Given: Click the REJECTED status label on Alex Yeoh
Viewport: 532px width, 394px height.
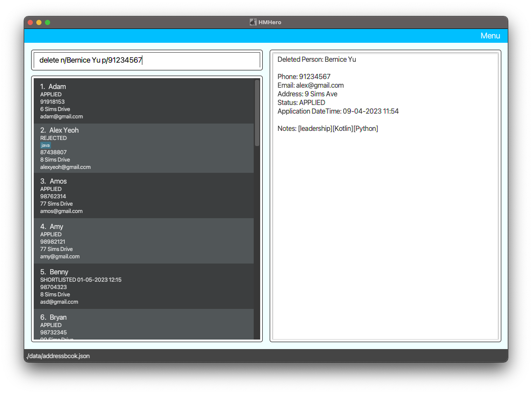Looking at the screenshot, I should pyautogui.click(x=54, y=138).
